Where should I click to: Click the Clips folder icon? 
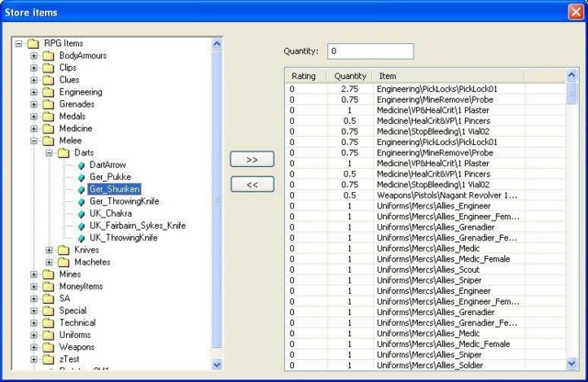(48, 68)
